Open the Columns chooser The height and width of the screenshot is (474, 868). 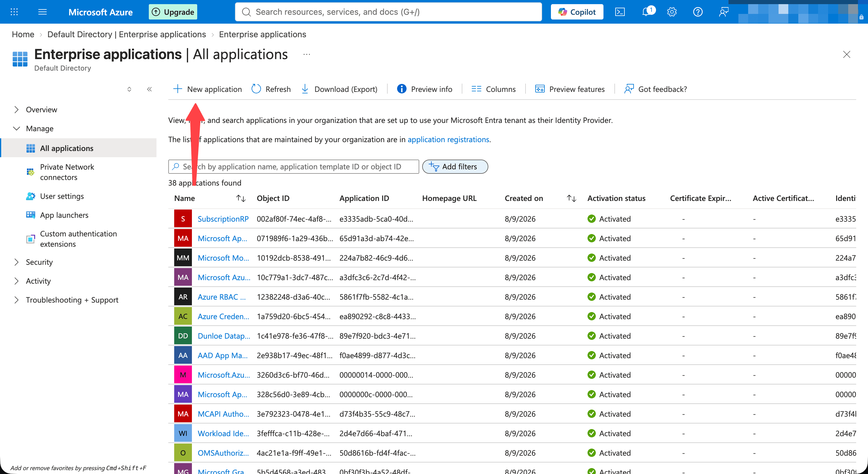point(493,89)
